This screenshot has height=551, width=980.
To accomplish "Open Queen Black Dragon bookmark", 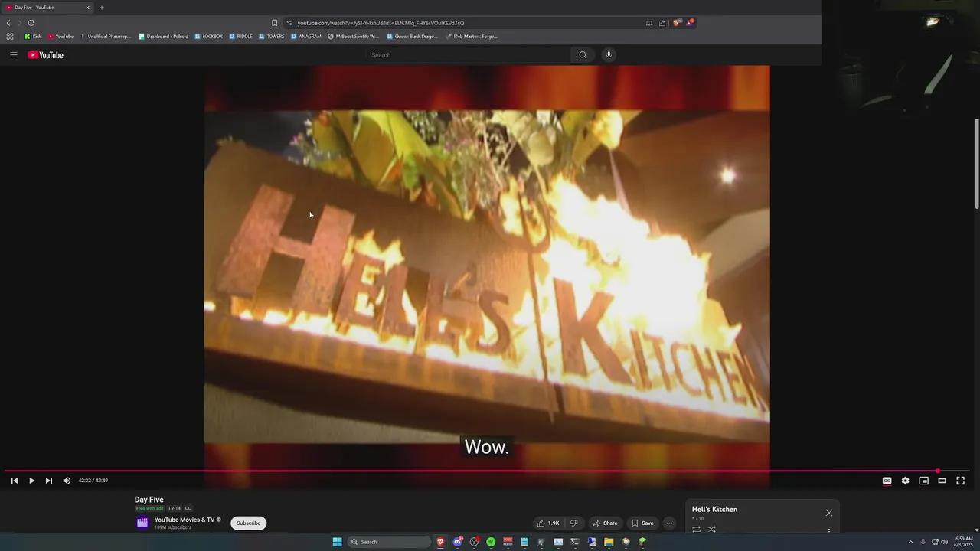I will [x=413, y=36].
